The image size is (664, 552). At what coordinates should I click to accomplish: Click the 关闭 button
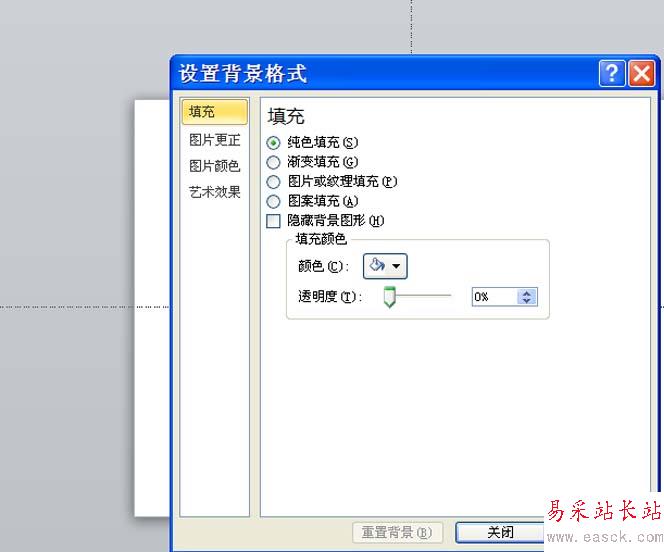[500, 533]
